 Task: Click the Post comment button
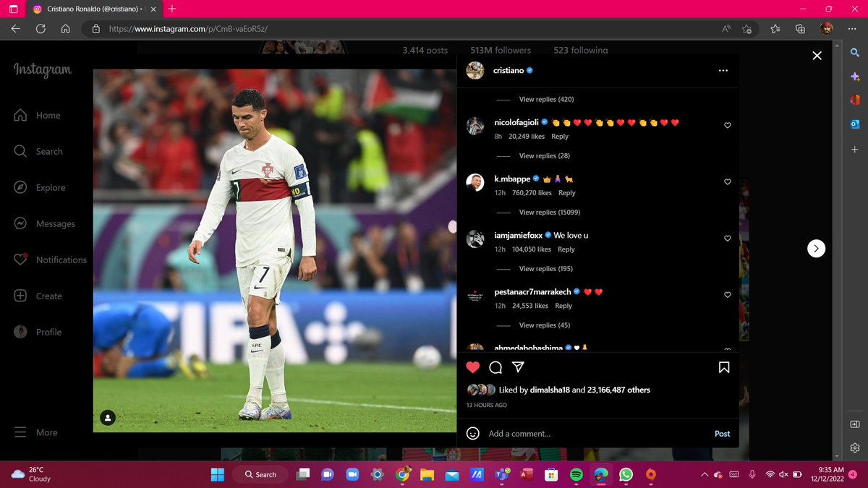pos(722,434)
